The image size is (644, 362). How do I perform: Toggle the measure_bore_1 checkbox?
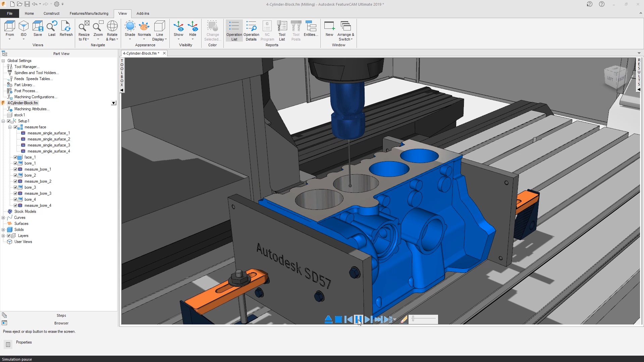click(15, 169)
